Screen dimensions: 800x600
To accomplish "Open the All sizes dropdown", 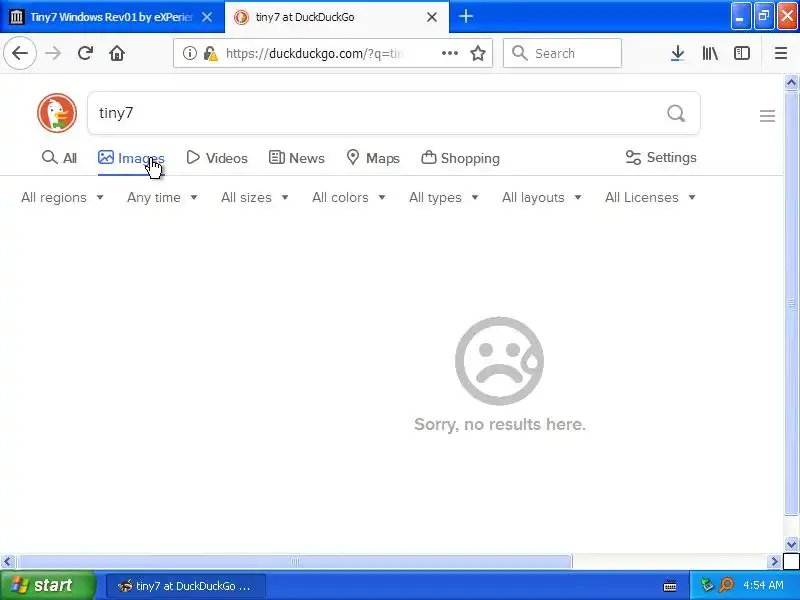I will tap(255, 197).
